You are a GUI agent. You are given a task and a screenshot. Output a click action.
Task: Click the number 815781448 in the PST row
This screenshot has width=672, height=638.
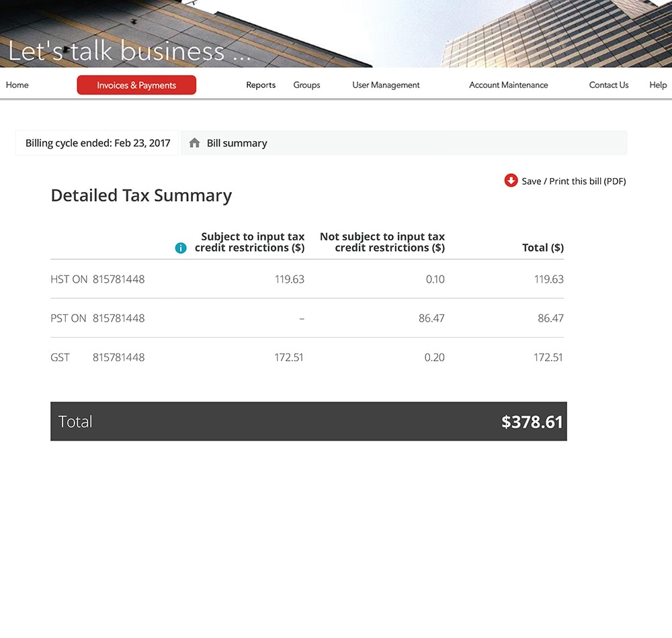[x=119, y=318]
